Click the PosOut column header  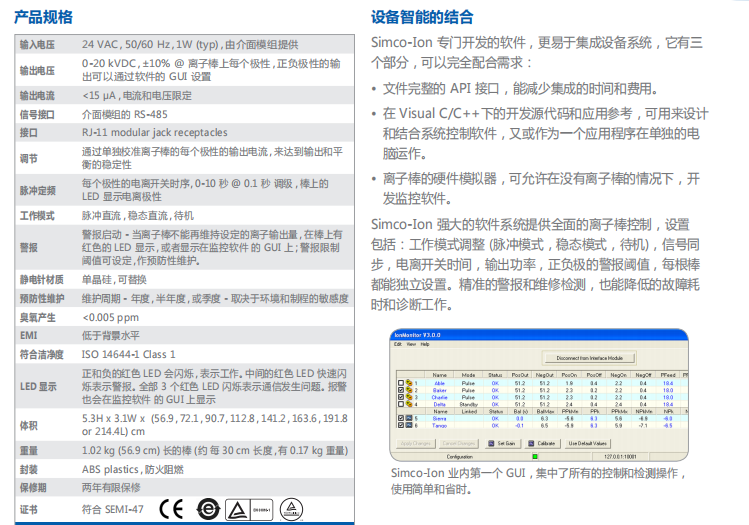(520, 375)
